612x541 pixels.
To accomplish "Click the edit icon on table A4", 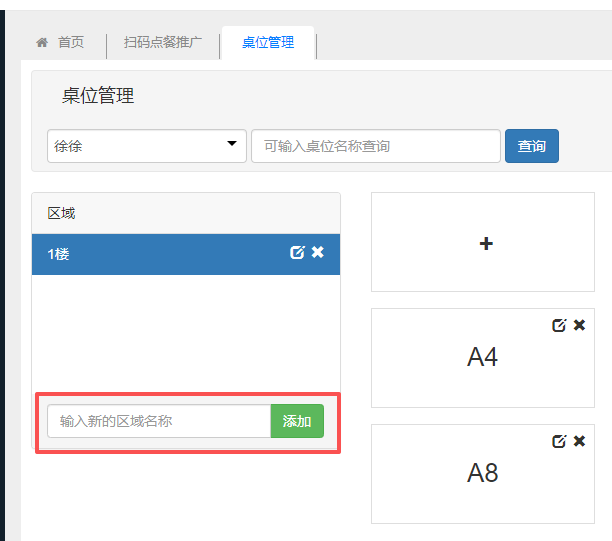I will pyautogui.click(x=559, y=325).
